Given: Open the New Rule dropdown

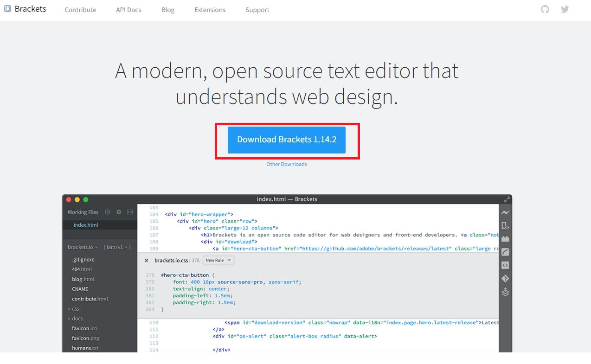Looking at the screenshot, I should point(218,261).
